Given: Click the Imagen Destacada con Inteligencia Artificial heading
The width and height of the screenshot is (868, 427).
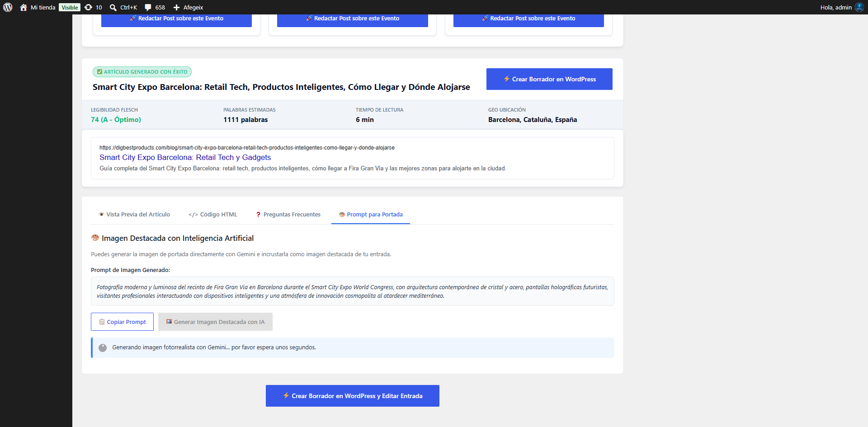Looking at the screenshot, I should 172,238.
